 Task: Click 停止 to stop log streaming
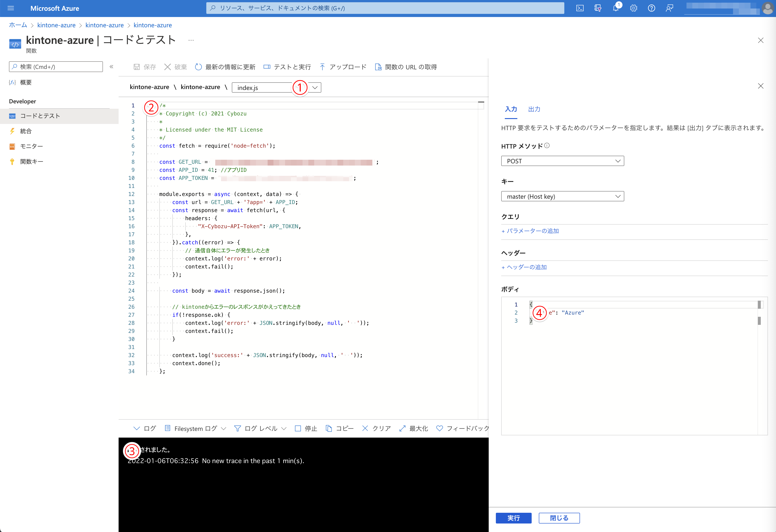(306, 428)
